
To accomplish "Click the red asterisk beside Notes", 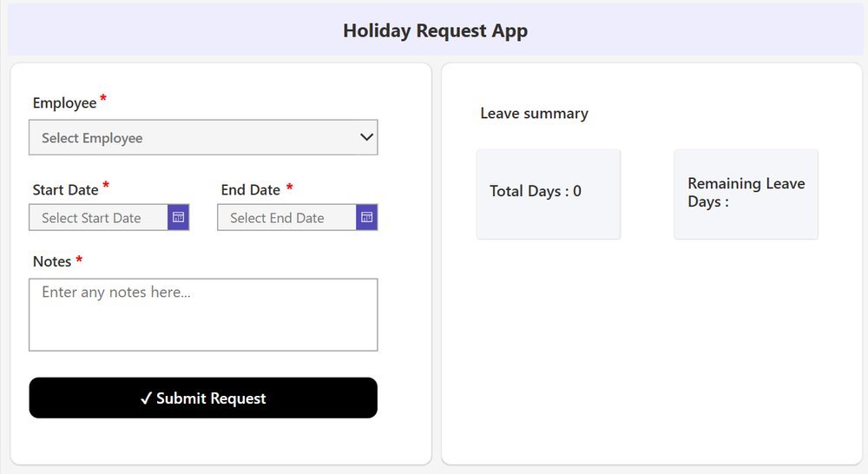I will (79, 259).
